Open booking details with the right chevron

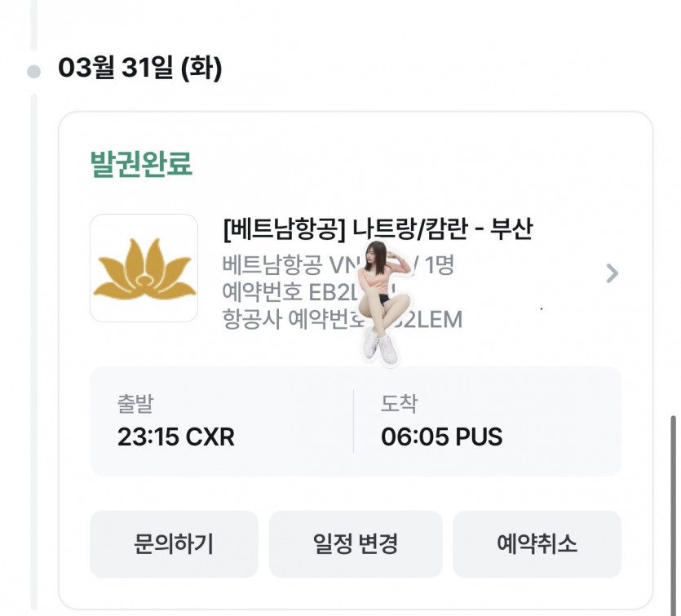pos(612,273)
